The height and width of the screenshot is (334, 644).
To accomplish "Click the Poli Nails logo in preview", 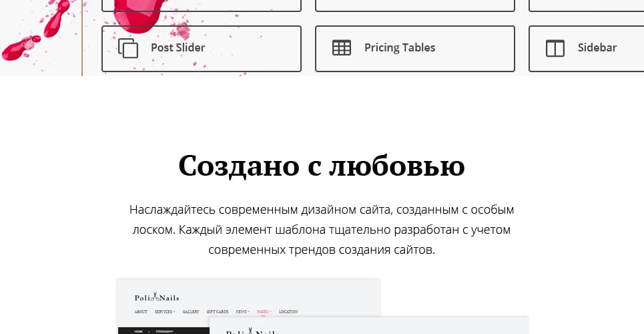I will [x=157, y=297].
